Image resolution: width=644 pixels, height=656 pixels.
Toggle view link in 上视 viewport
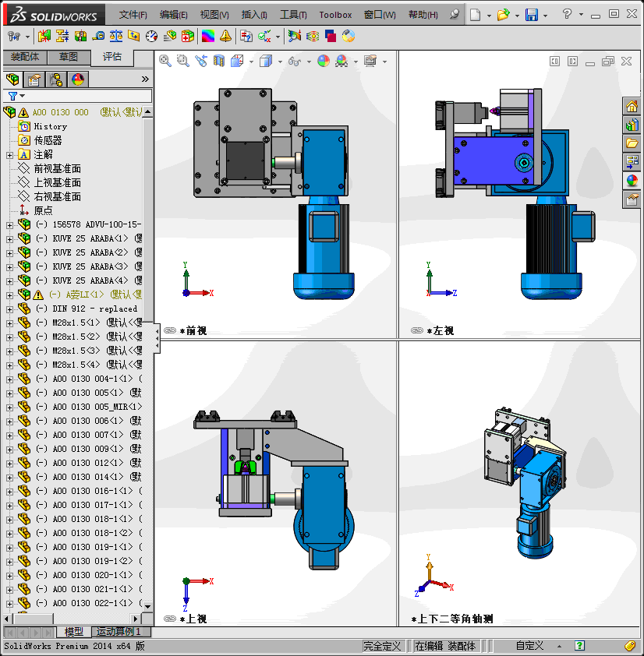tap(170, 619)
